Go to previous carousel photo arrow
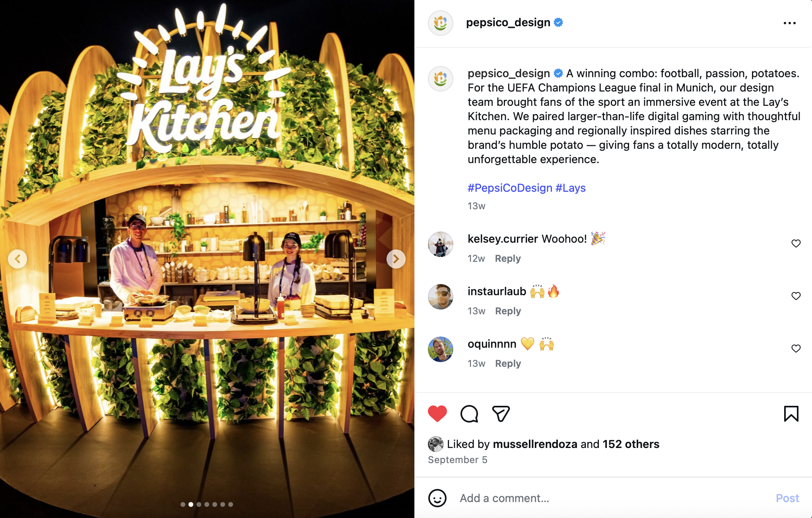Image resolution: width=812 pixels, height=518 pixels. click(17, 259)
